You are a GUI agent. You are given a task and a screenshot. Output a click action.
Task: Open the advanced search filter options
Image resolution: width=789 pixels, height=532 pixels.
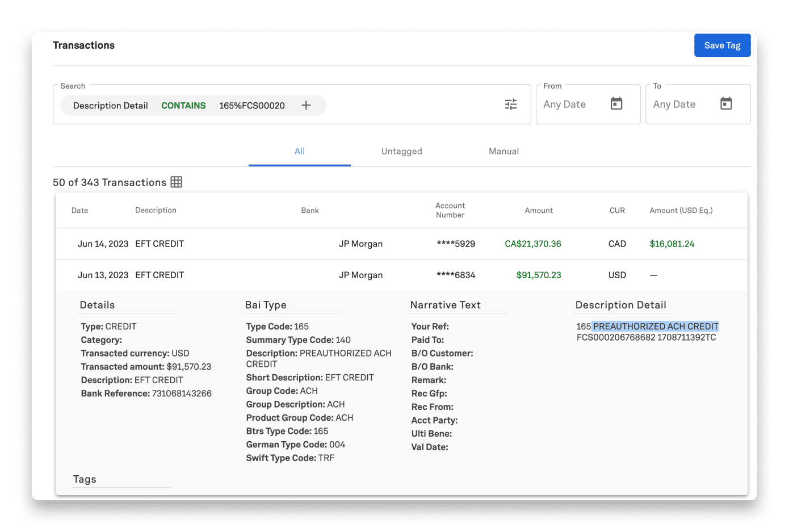pyautogui.click(x=510, y=104)
